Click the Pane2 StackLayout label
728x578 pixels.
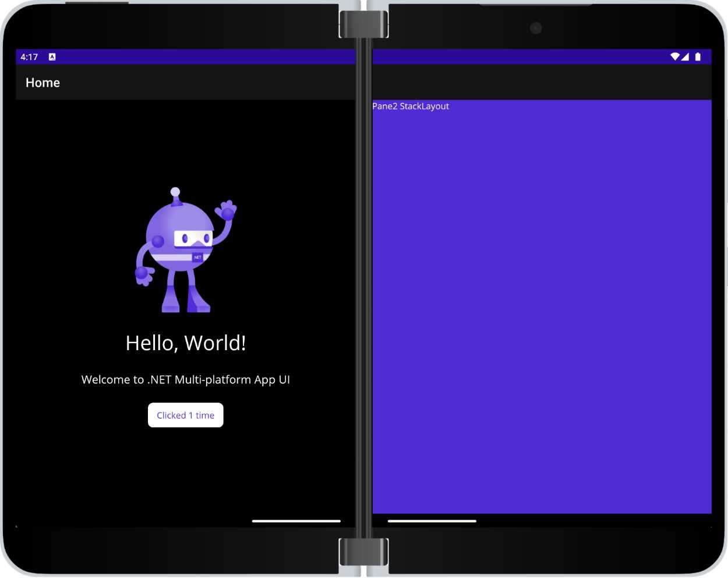coord(411,106)
